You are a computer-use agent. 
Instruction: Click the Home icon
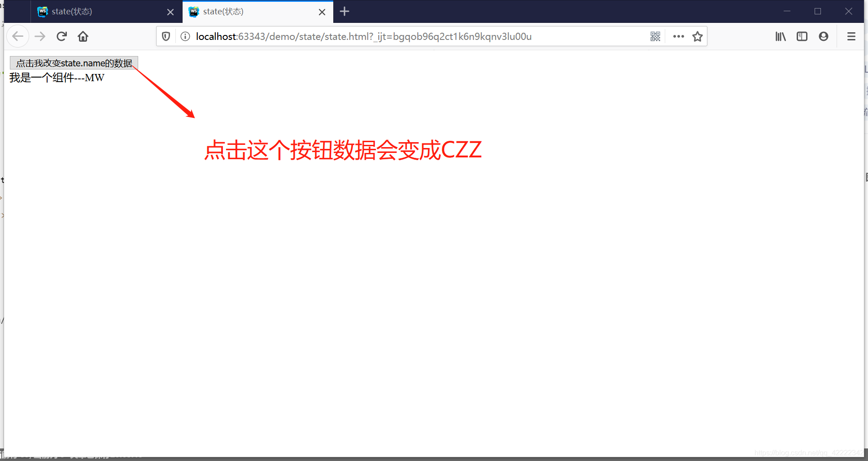(83, 36)
